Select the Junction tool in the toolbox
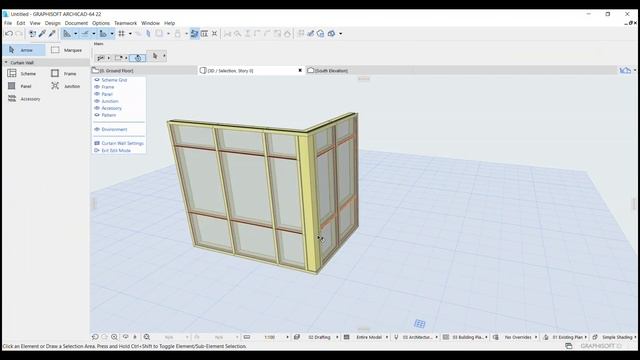Image resolution: width=640 pixels, height=360 pixels. point(67,86)
